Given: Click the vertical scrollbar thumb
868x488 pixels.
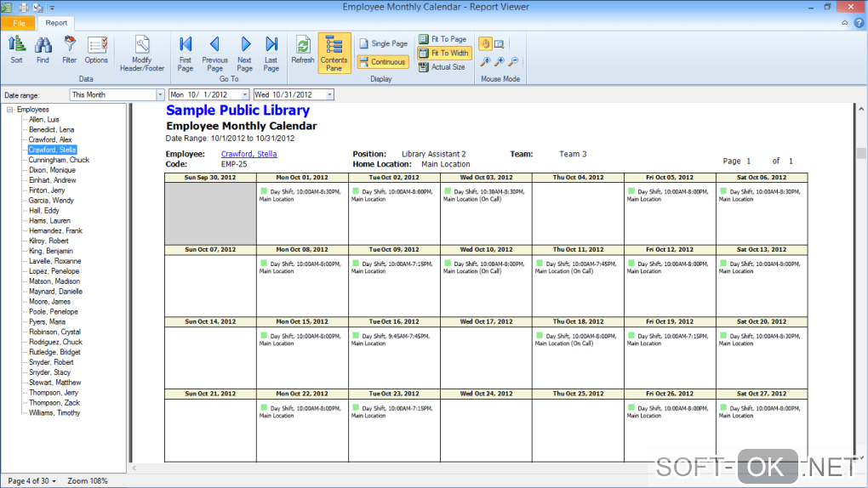Looking at the screenshot, I should (861, 153).
